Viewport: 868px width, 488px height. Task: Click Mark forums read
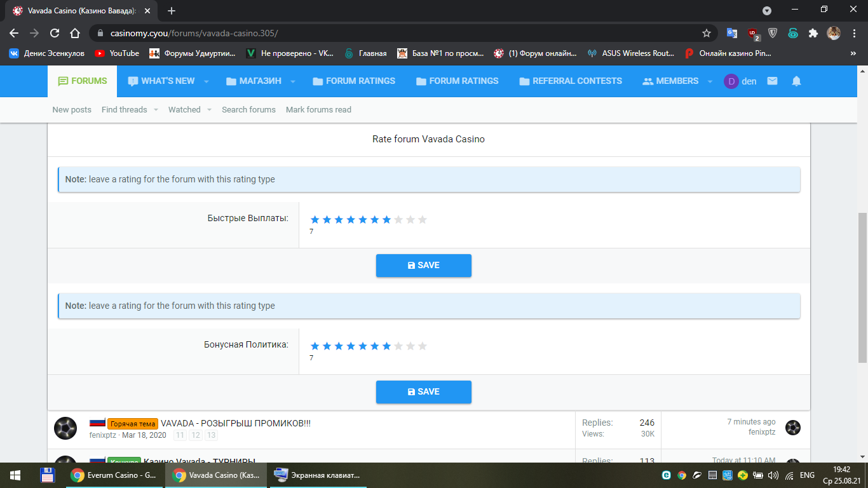(318, 109)
